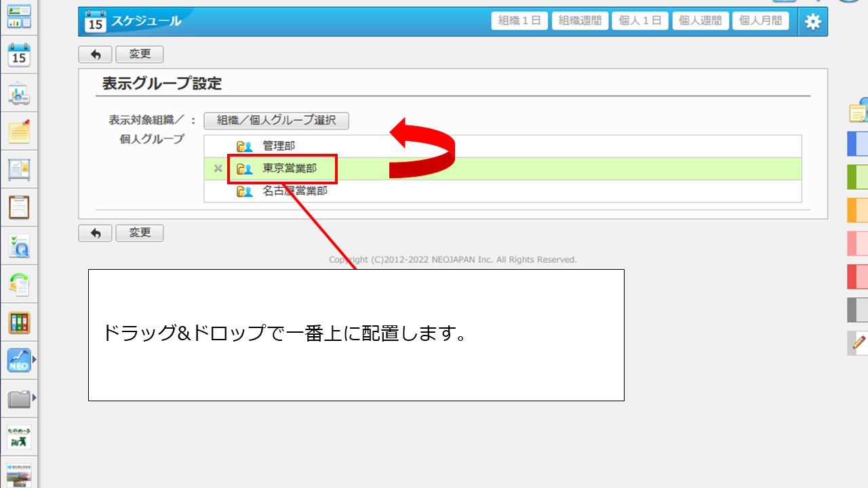Open the bulletin board sidebar icon
Image resolution: width=868 pixels, height=488 pixels.
click(19, 169)
